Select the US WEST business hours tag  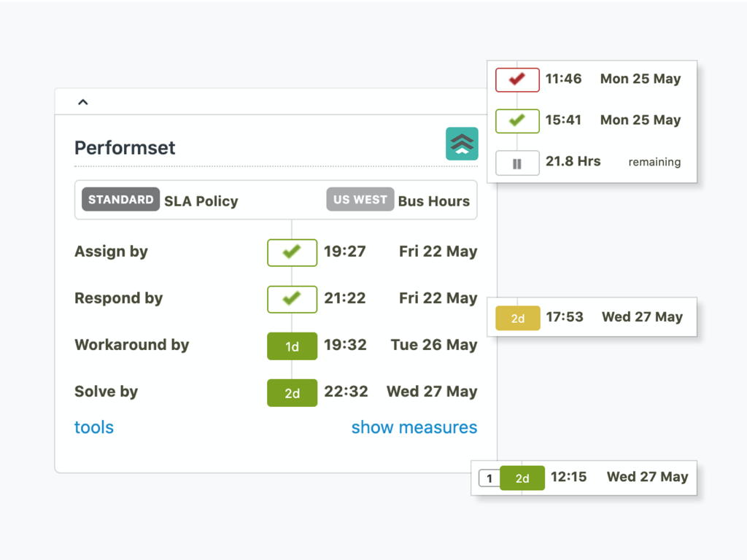[x=360, y=200]
